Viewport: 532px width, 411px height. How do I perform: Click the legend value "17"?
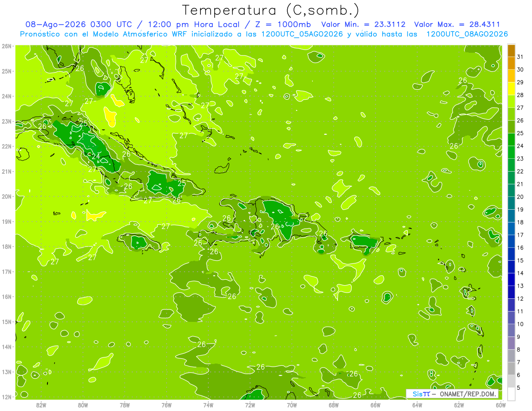coord(520,235)
